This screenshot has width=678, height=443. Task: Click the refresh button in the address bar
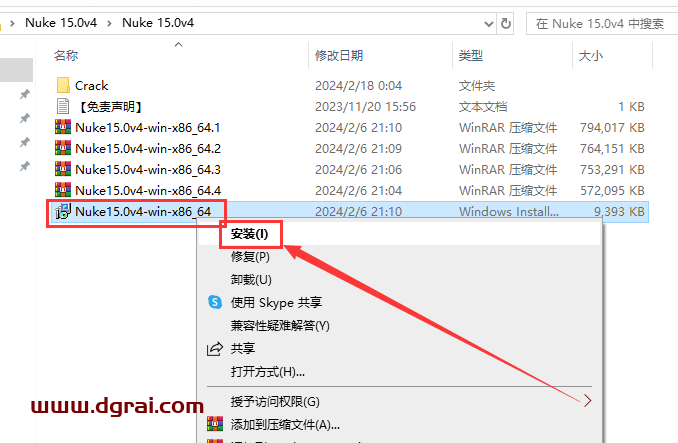coord(505,23)
